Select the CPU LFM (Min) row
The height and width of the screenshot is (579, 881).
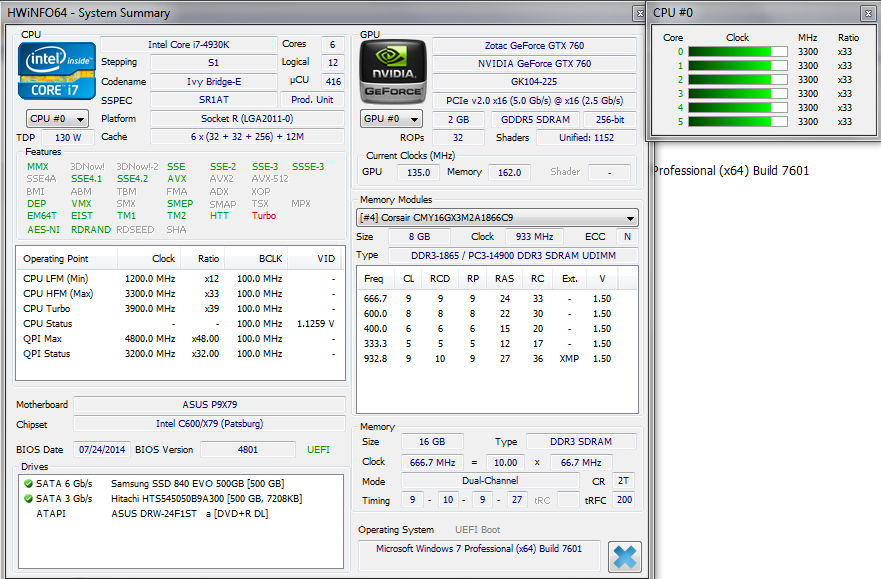pos(180,279)
